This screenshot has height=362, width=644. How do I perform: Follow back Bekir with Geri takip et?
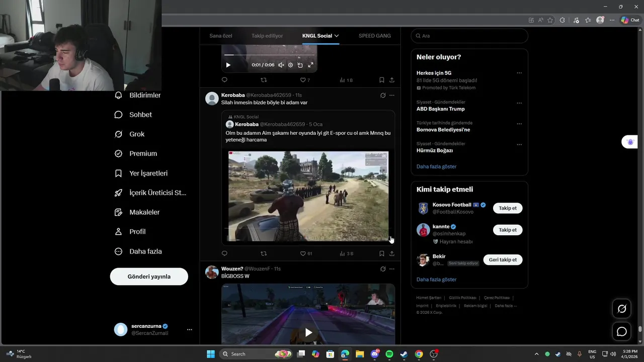pyautogui.click(x=503, y=260)
